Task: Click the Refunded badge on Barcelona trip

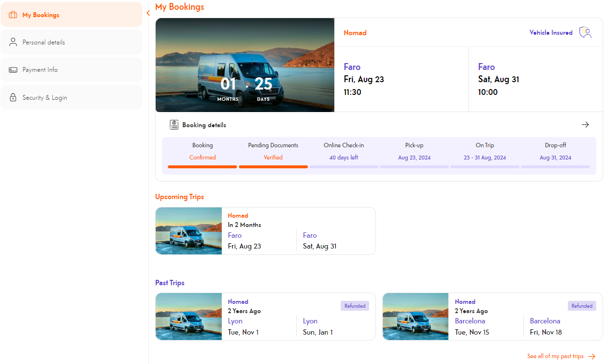Action: tap(582, 306)
